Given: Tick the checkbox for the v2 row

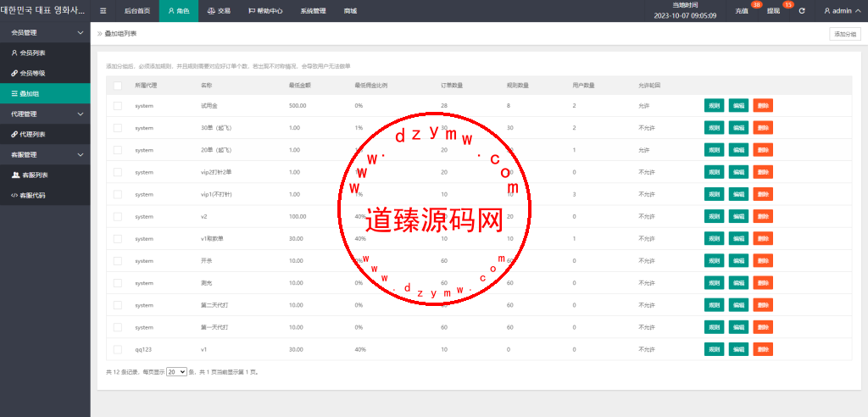Looking at the screenshot, I should click(x=117, y=216).
